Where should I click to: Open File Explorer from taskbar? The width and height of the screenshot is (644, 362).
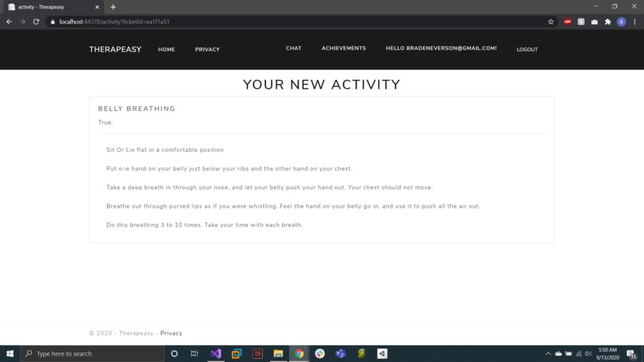pos(278,354)
